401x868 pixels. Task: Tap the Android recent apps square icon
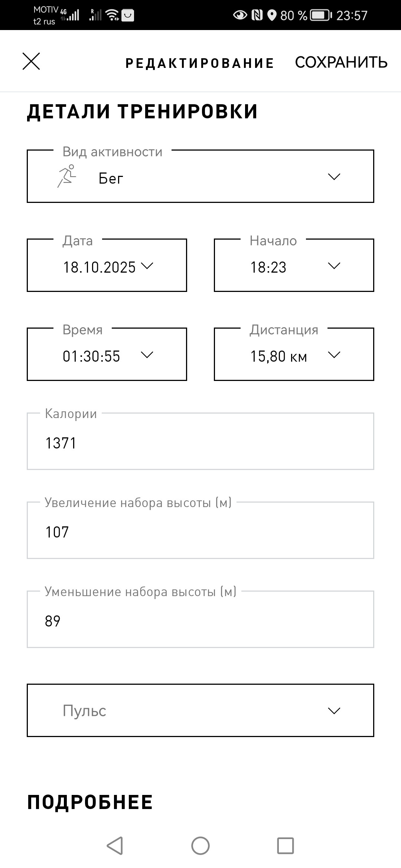[286, 846]
